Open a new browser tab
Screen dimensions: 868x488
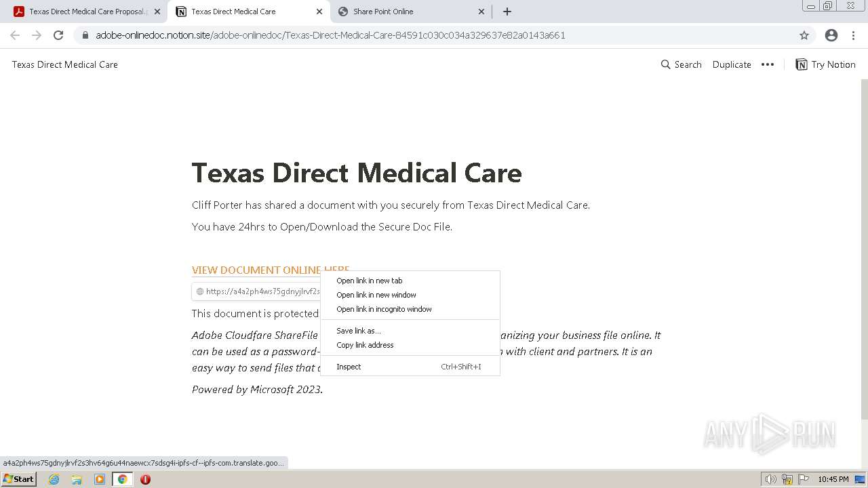507,12
